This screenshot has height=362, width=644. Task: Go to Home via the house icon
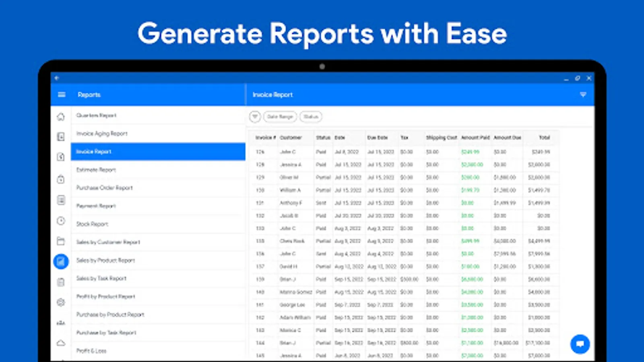click(61, 117)
